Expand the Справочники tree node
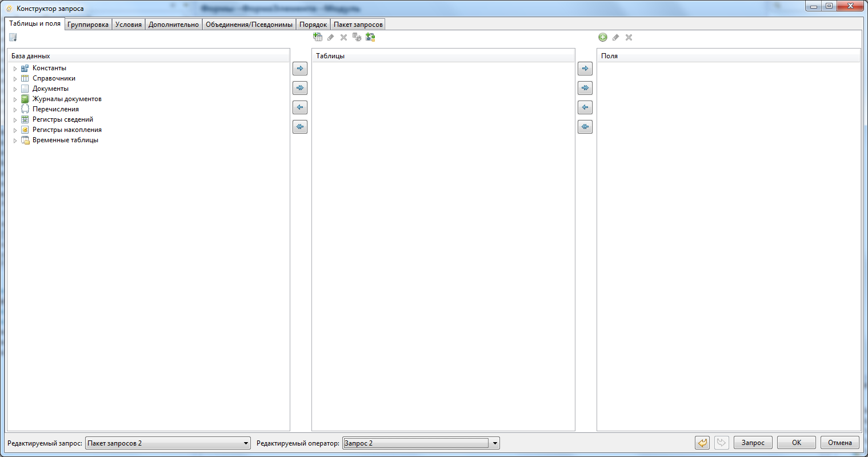Viewport: 868px width, 457px height. (15, 79)
